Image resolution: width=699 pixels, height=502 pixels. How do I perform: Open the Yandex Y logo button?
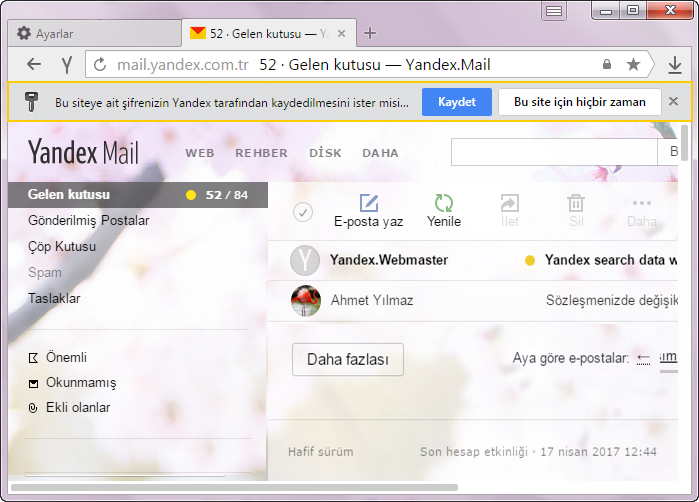pyautogui.click(x=67, y=65)
